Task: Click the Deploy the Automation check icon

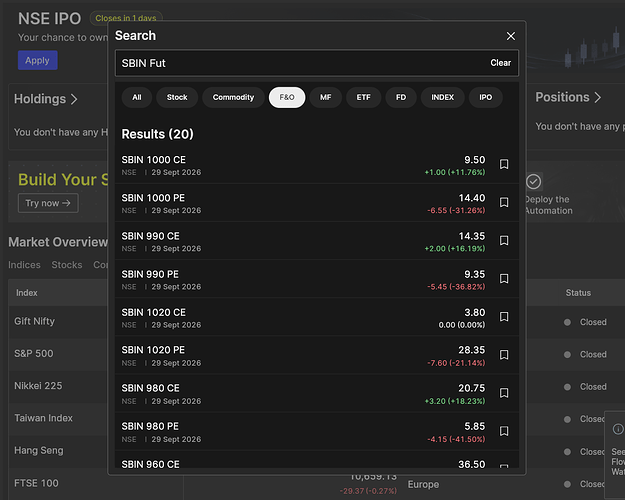Action: (x=533, y=182)
